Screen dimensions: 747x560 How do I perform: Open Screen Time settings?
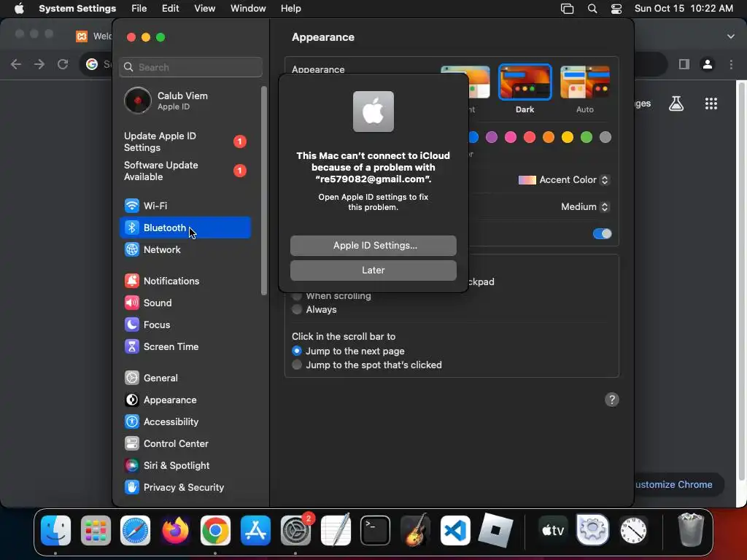[185, 346]
